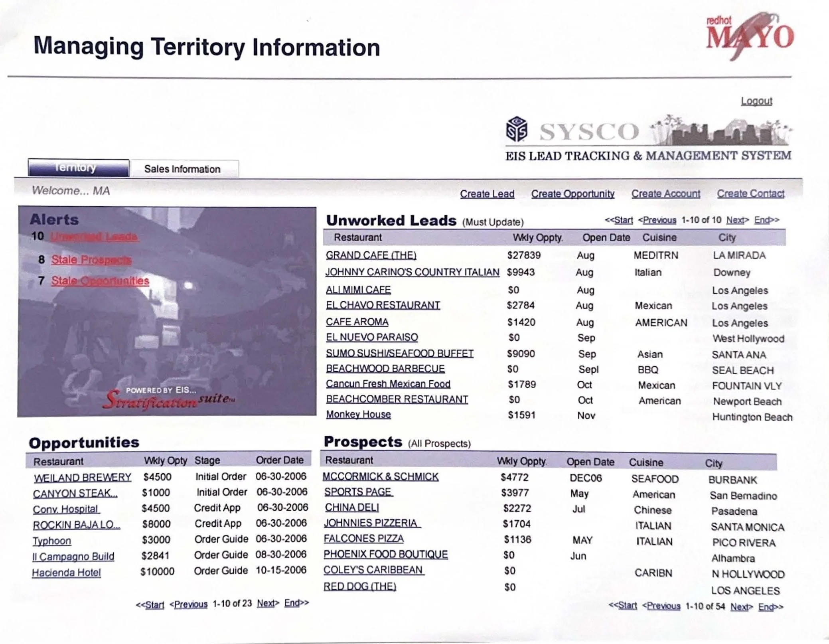Open the WEILAND BREWERY opportunity
This screenshot has width=829, height=644.
82,478
